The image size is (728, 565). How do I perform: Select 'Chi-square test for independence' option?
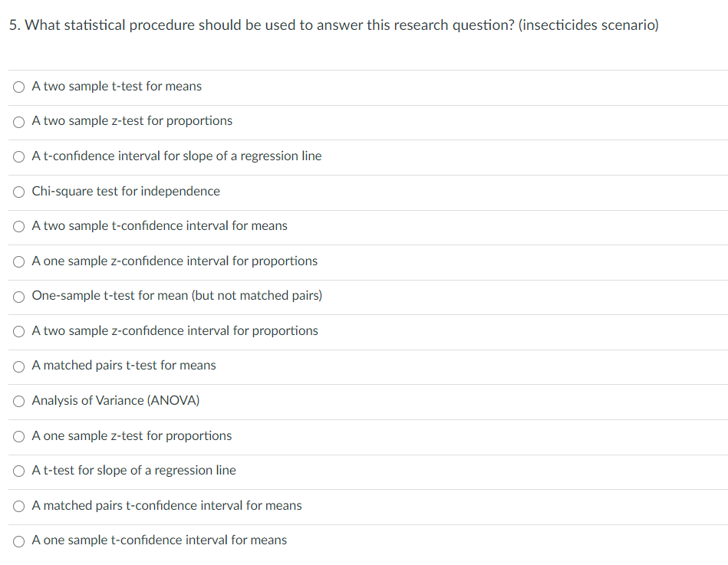tap(18, 192)
